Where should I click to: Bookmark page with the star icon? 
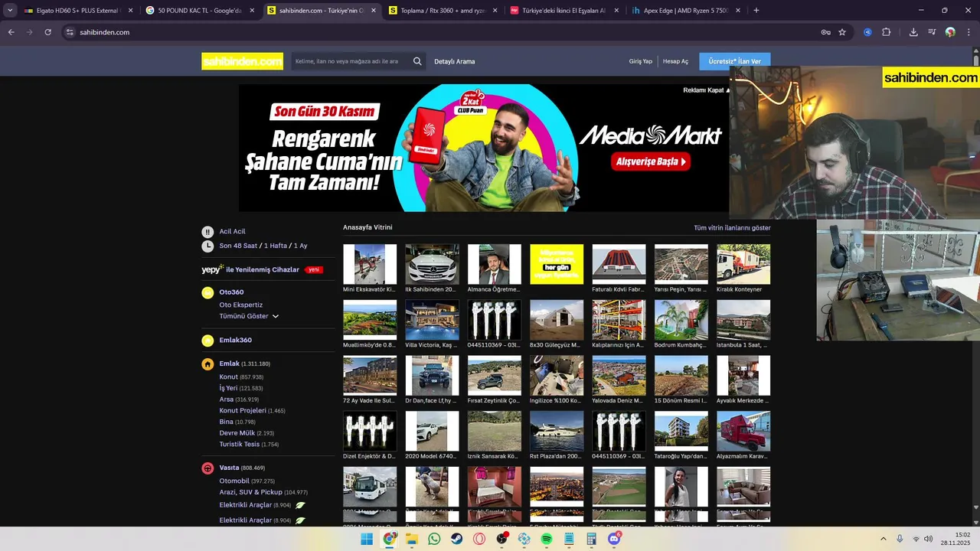point(842,32)
